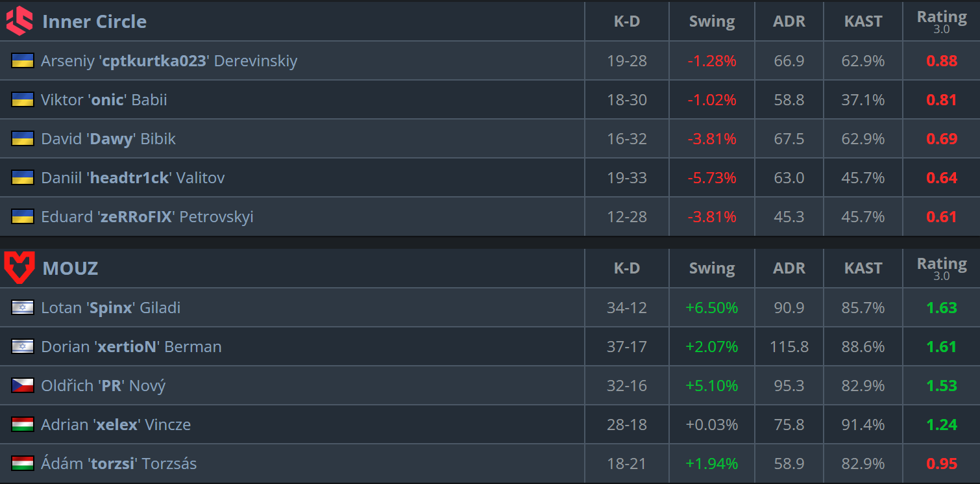Open the Inner Circle team page link
This screenshot has height=484, width=980.
94,21
